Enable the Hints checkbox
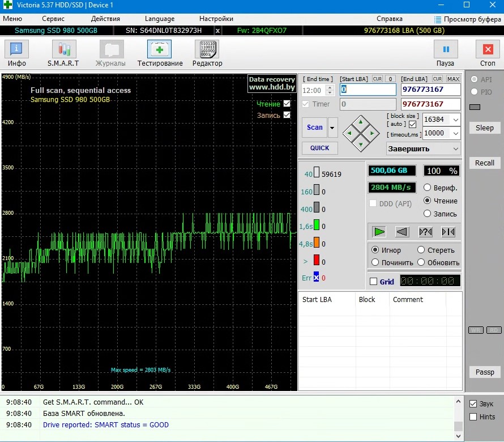Image resolution: width=504 pixels, height=442 pixels. (473, 416)
